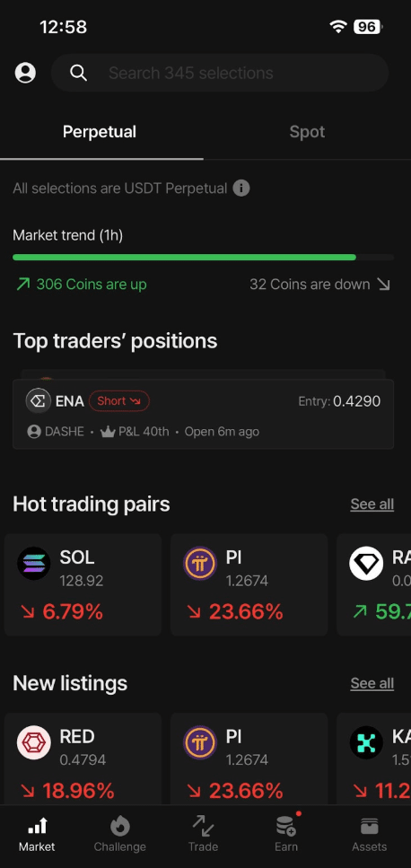Select the Market chart icon
The image size is (411, 868).
(37, 827)
